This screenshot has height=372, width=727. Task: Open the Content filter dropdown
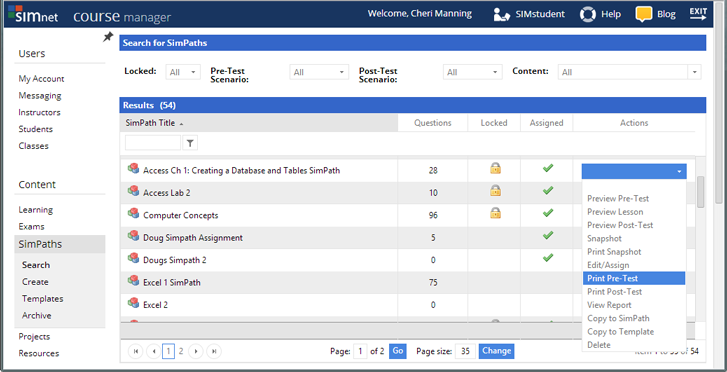tap(630, 72)
